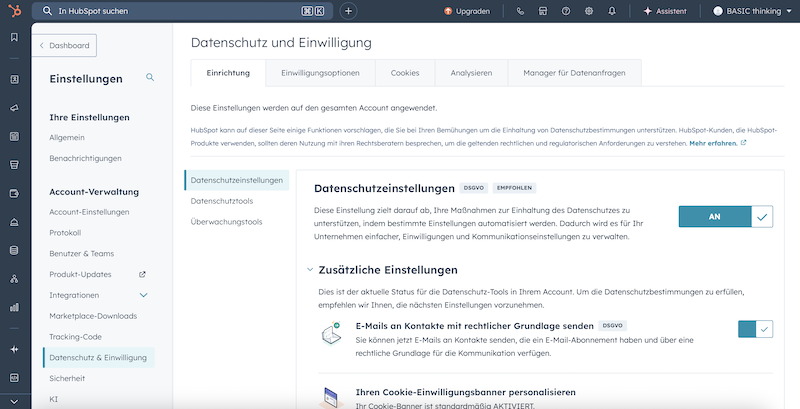800x409 pixels.
Task: Open the Development code icon in left rail
Action: [x=14, y=378]
